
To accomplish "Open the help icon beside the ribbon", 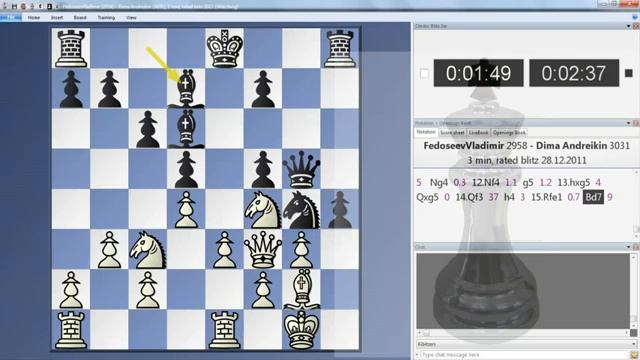I will tap(635, 17).
